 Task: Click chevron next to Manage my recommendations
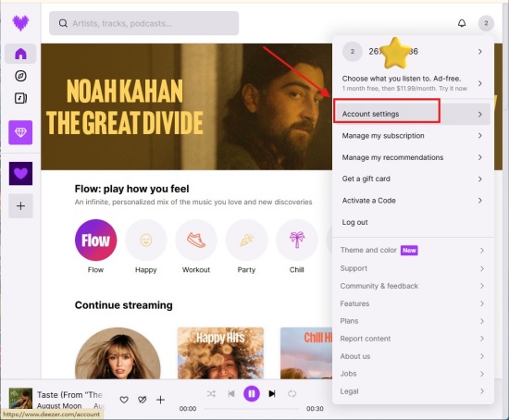tap(479, 157)
